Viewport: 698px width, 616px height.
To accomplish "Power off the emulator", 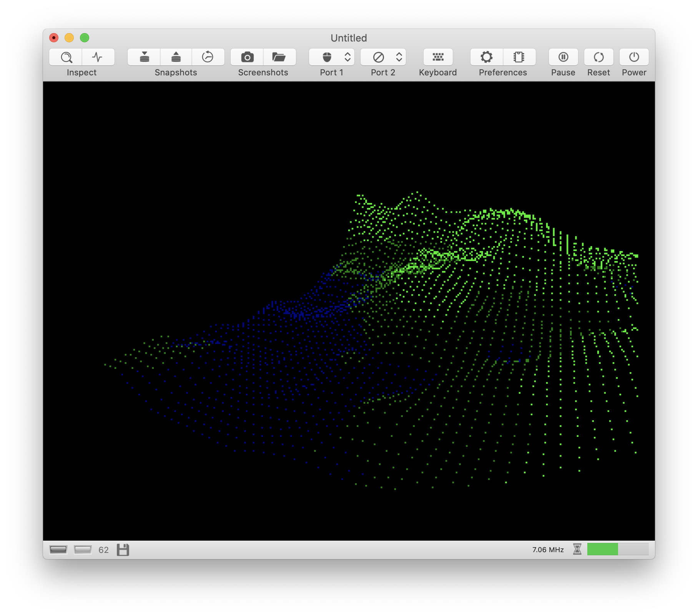I will coord(634,57).
